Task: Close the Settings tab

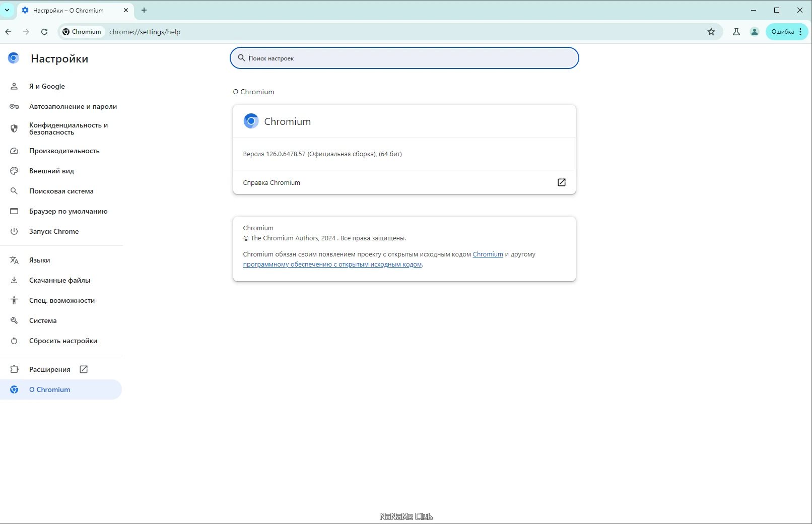Action: coord(126,10)
